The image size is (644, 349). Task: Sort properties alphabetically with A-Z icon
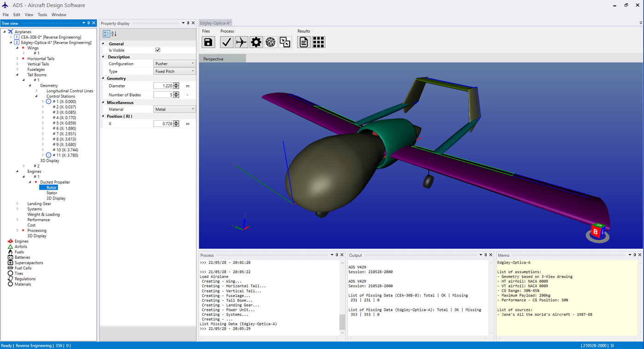pos(114,34)
